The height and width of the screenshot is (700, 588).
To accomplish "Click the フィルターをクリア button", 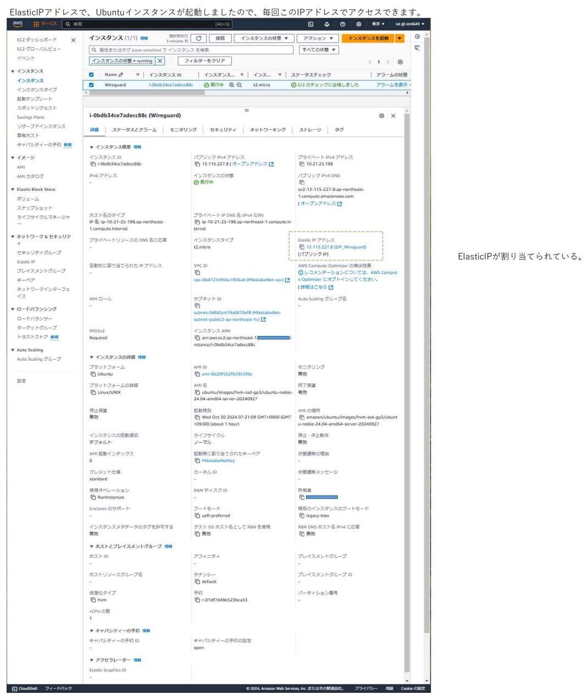I will [204, 61].
